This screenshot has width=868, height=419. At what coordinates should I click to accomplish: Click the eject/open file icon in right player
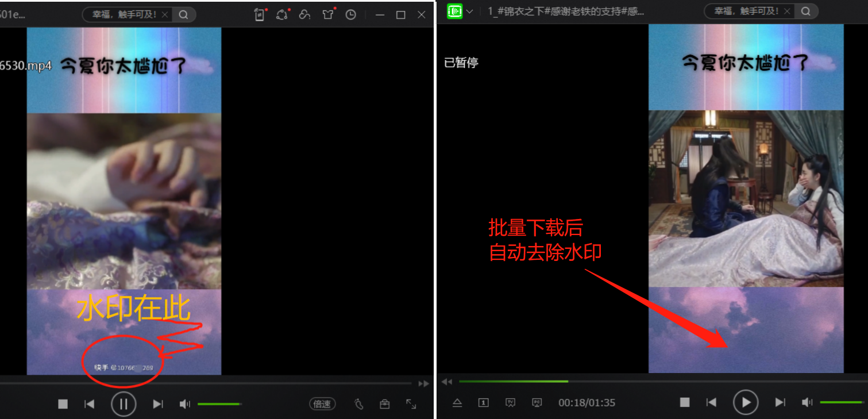(x=457, y=402)
